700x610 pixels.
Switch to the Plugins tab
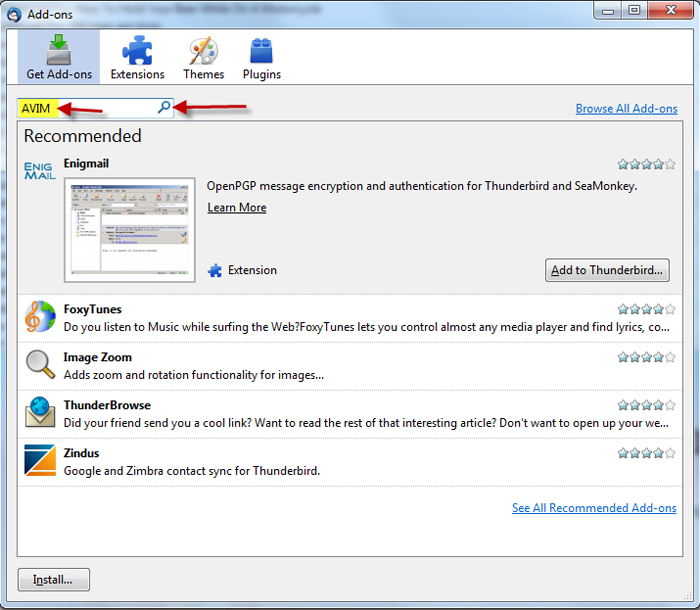point(262,57)
